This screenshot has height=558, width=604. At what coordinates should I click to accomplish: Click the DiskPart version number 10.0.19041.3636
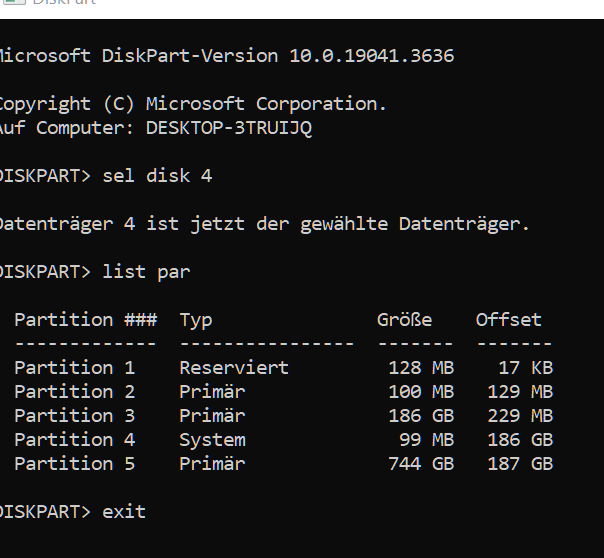[371, 56]
